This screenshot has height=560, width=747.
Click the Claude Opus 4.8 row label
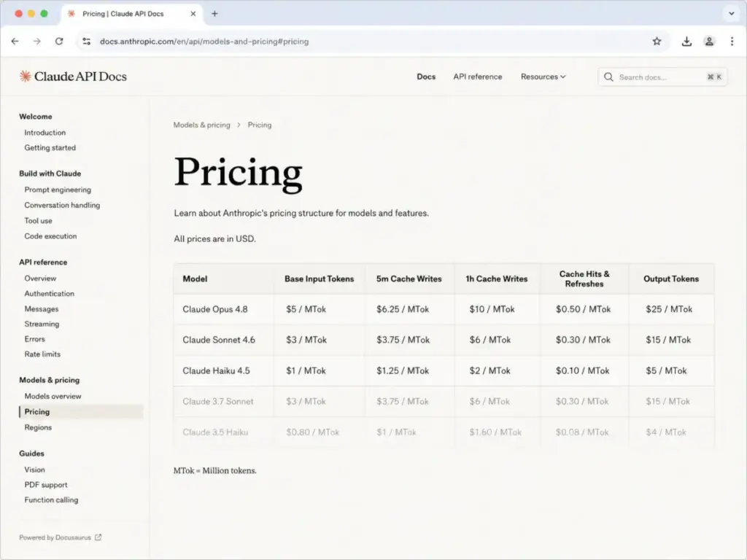[x=215, y=309]
